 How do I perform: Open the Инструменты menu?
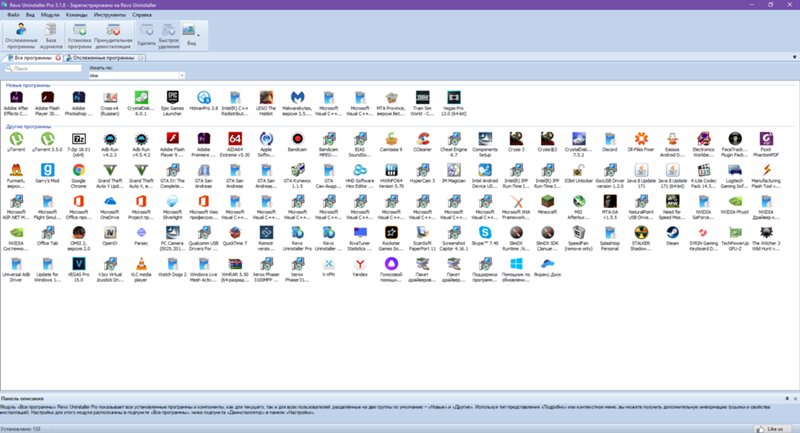(109, 15)
